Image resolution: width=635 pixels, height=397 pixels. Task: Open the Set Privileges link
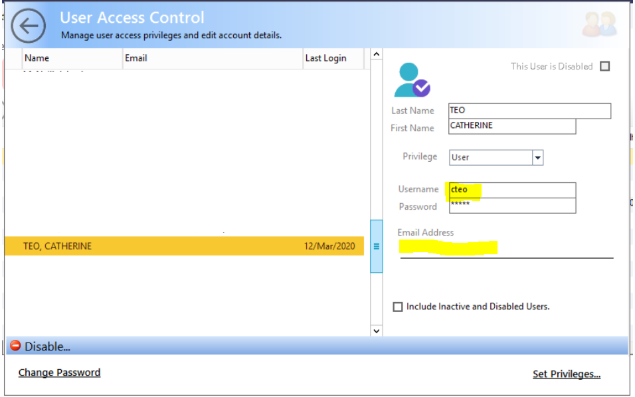point(566,374)
